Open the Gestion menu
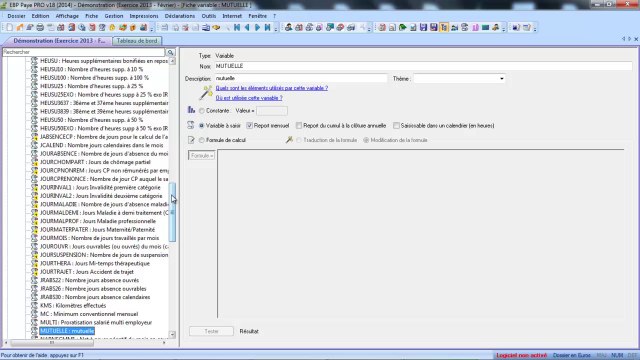Image resolution: width=640 pixels, height=360 pixels. [x=113, y=16]
